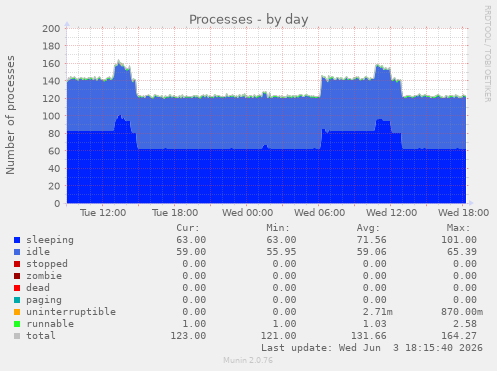This screenshot has height=371, width=497.
Task: Select the 'dead' legend label
Action: (38, 288)
